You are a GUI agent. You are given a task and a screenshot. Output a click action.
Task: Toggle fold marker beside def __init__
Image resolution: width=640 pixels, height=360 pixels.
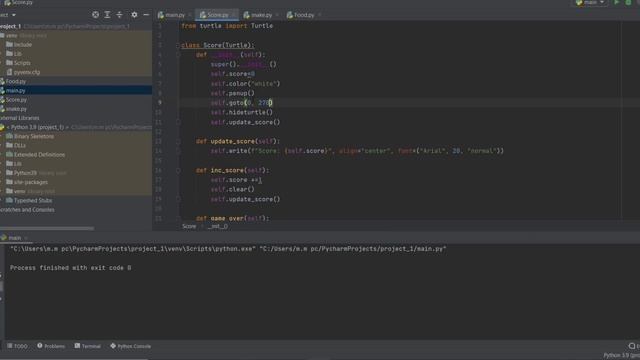[178, 55]
